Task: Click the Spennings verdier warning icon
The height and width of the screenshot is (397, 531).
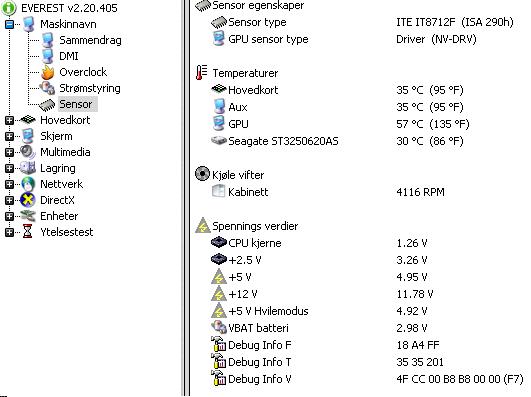Action: point(203,225)
